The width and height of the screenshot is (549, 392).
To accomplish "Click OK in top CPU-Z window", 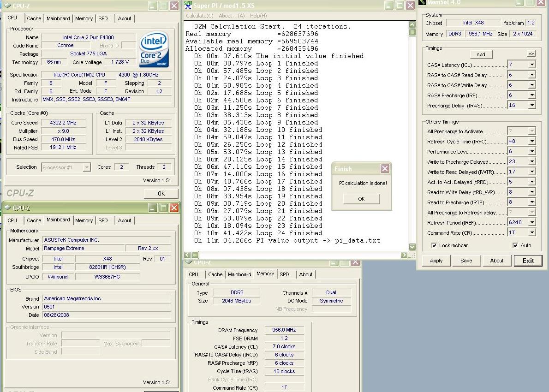I will 161,194.
